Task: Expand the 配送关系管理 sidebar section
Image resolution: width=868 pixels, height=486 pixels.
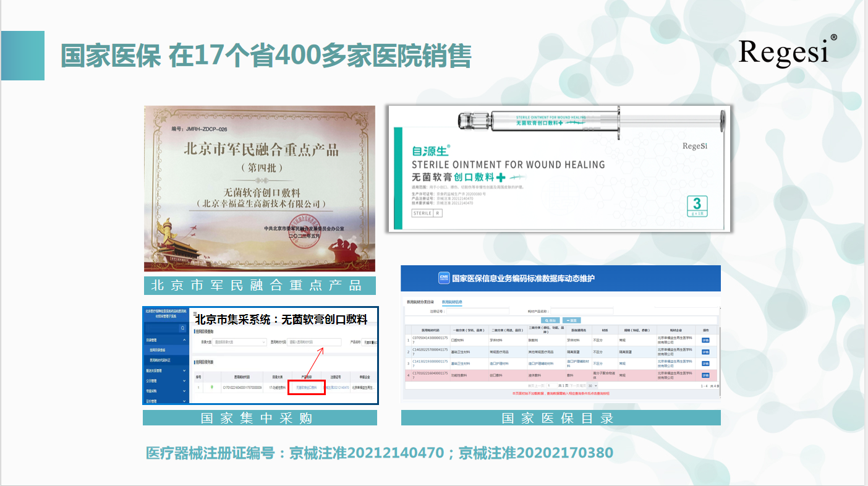Action: [184, 370]
